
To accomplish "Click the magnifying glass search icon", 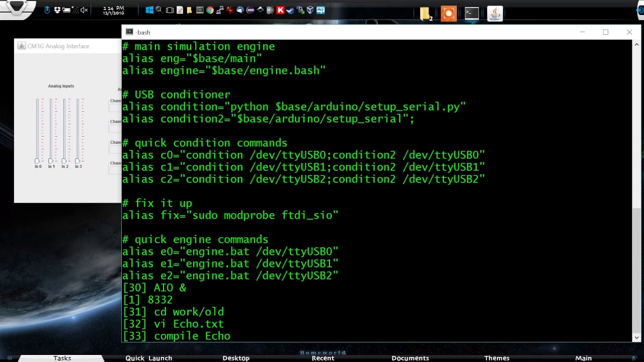I will [159, 10].
